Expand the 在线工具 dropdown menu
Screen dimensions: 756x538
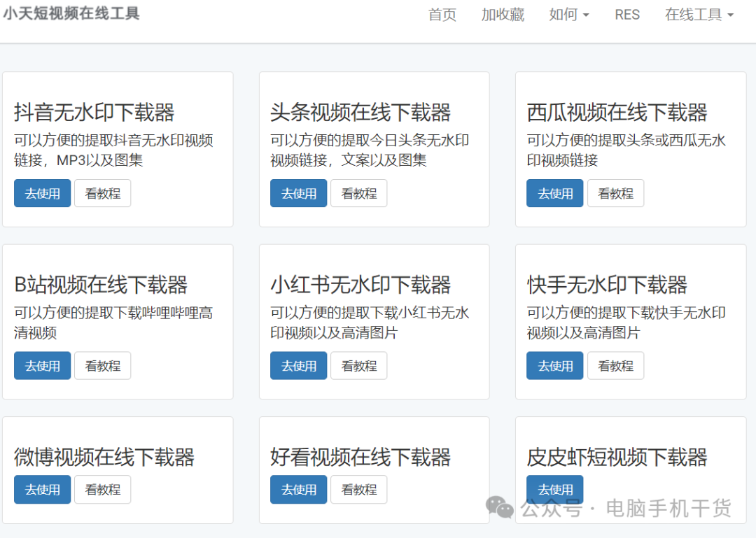[699, 15]
